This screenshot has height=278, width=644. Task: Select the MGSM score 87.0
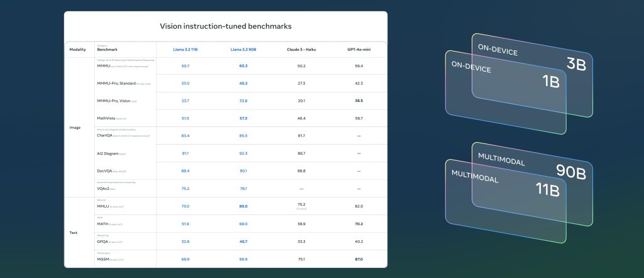tap(359, 259)
